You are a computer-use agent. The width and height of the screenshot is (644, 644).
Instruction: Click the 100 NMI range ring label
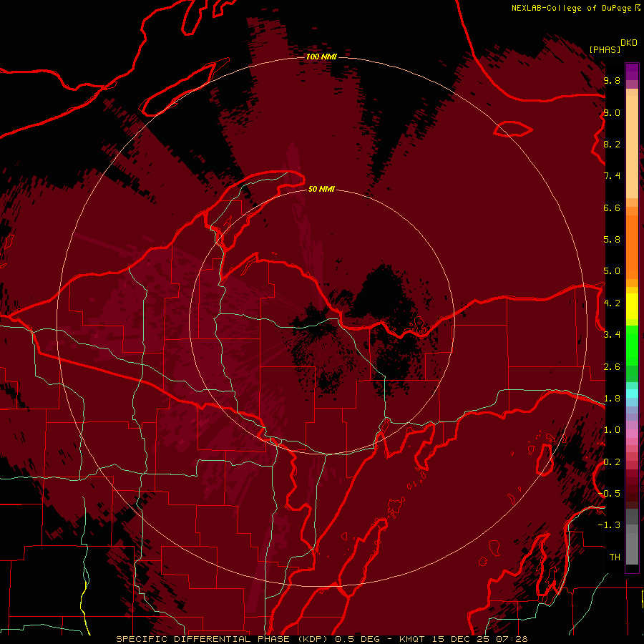[321, 57]
